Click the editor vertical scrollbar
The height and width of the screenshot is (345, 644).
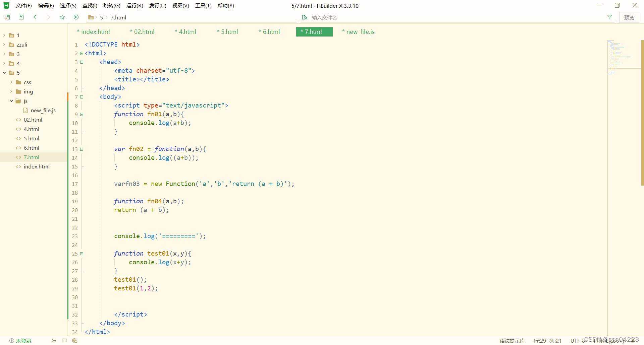coord(642,113)
